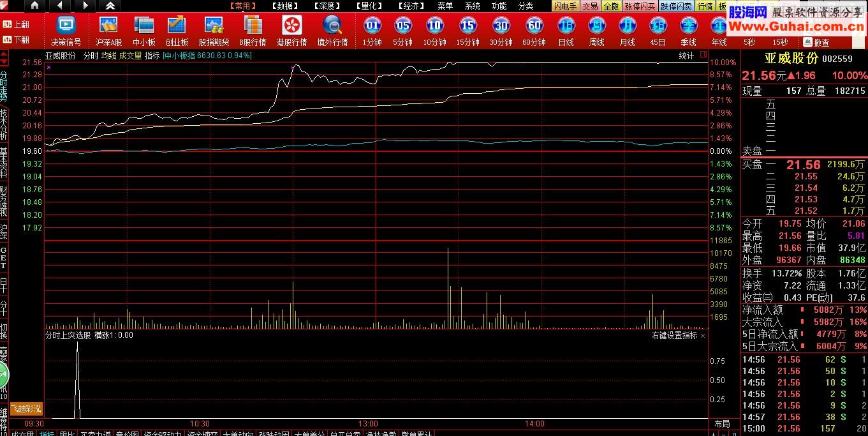This screenshot has height=436, width=868.
Task: Click 跌停闪卖 button
Action: 676,6
